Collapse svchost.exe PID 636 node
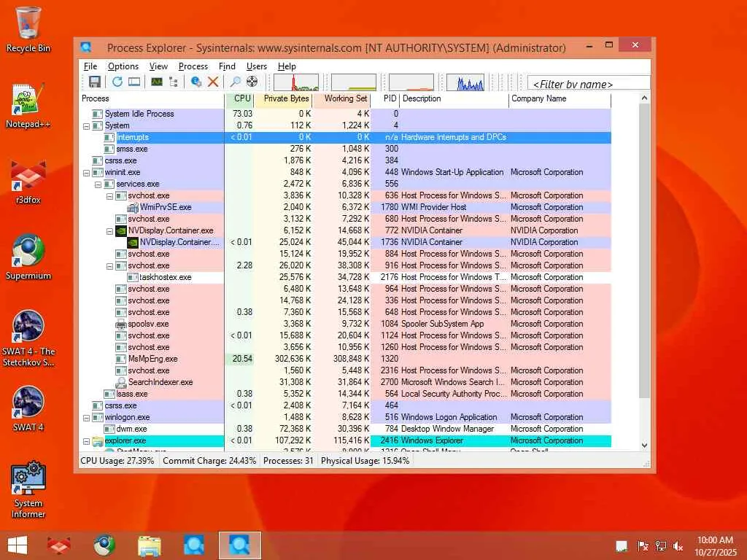The height and width of the screenshot is (560, 747). tap(109, 196)
